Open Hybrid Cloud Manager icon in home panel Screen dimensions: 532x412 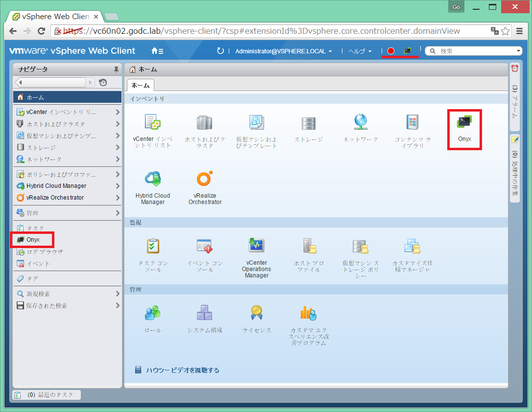(x=153, y=179)
